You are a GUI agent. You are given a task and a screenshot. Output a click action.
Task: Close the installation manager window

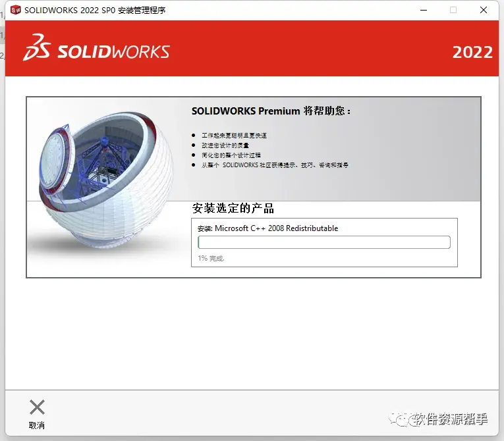pos(484,10)
